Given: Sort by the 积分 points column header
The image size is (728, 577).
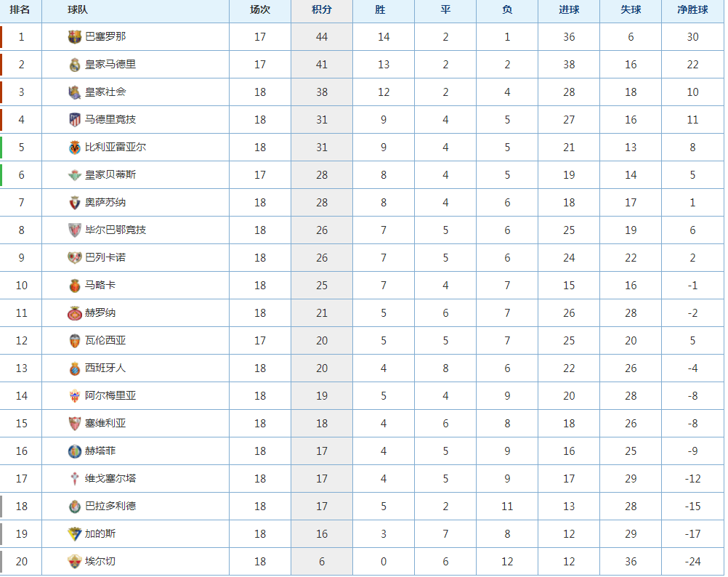Looking at the screenshot, I should pyautogui.click(x=322, y=9).
